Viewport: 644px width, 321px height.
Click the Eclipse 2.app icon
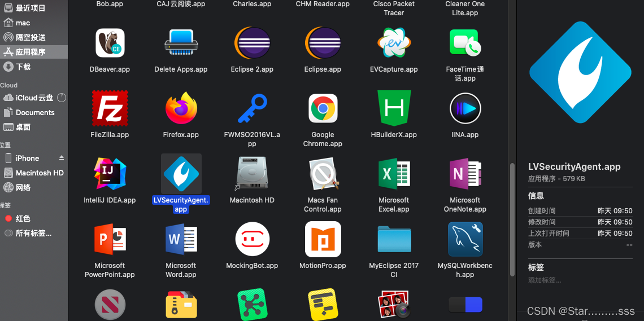tap(252, 43)
